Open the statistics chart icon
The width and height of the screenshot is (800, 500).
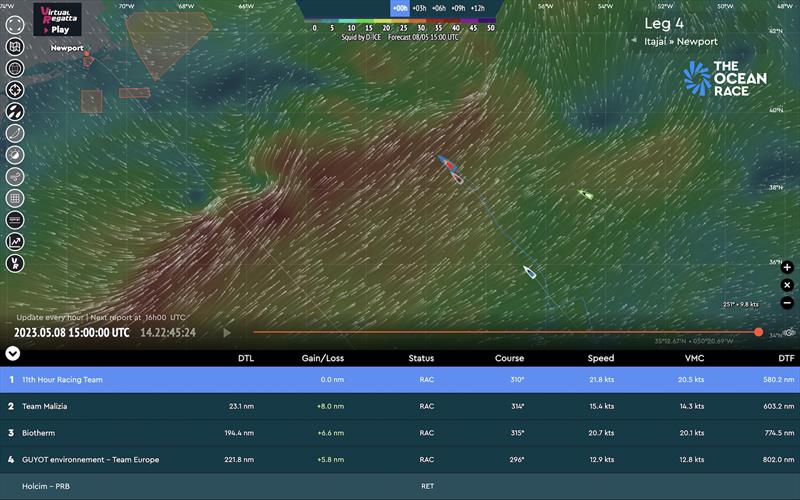pos(15,241)
